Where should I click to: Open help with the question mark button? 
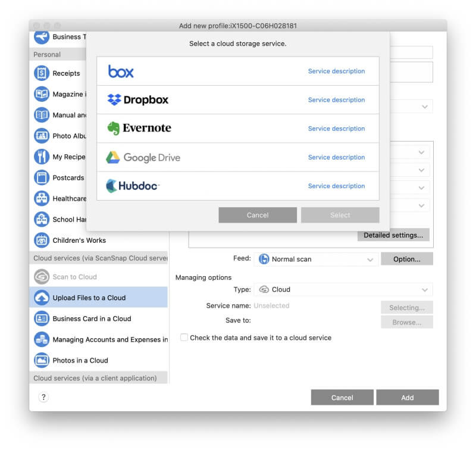(43, 397)
